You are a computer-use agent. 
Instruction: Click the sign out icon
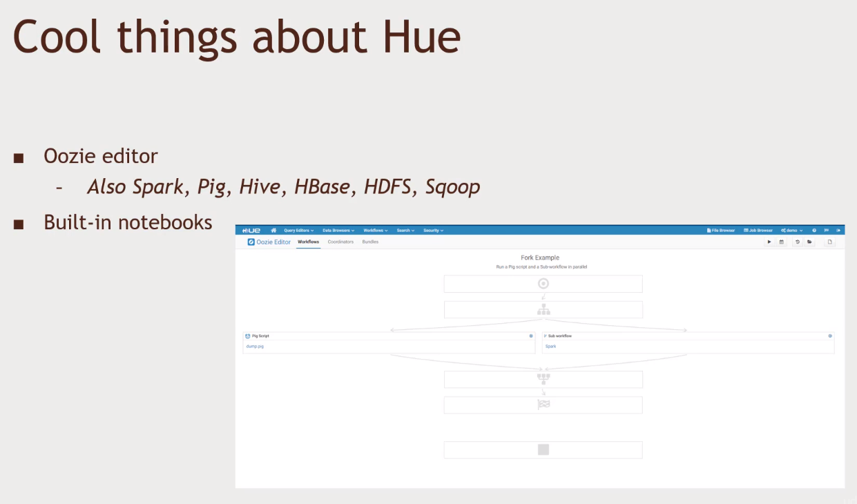(x=838, y=231)
